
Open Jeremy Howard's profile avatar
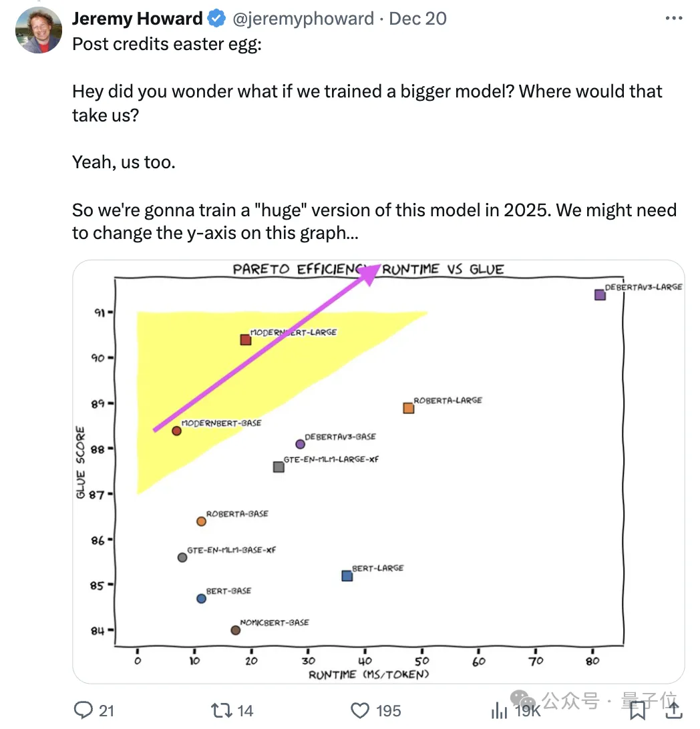(x=39, y=30)
